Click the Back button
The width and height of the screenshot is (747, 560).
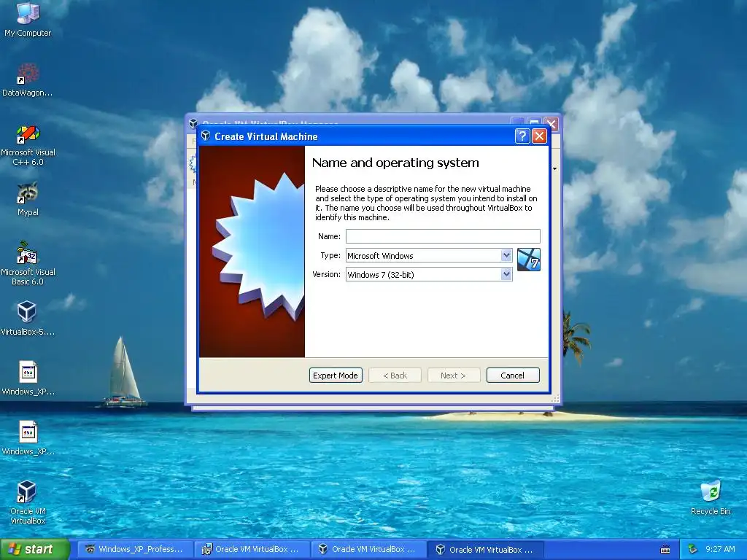click(x=395, y=376)
